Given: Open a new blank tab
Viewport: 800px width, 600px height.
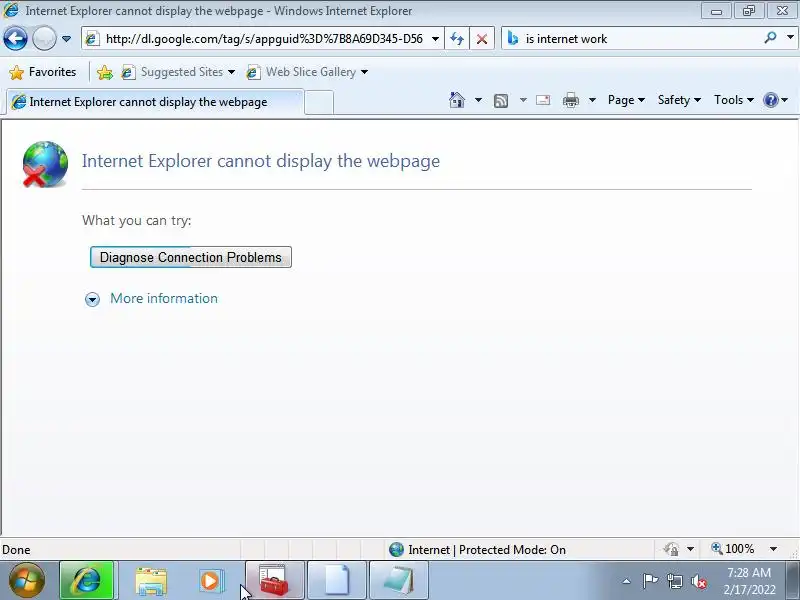Looking at the screenshot, I should pos(319,103).
